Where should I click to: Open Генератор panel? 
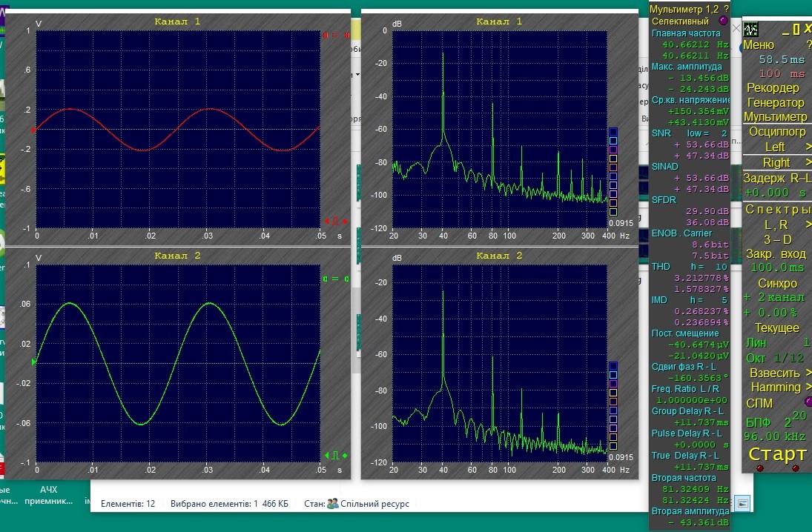tap(775, 102)
